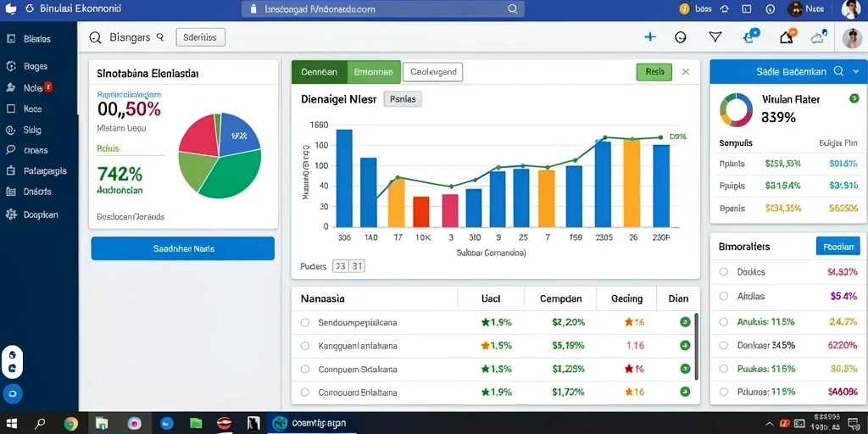Open the Chrome icon in the taskbar
Image resolution: width=868 pixels, height=434 pixels.
click(70, 424)
